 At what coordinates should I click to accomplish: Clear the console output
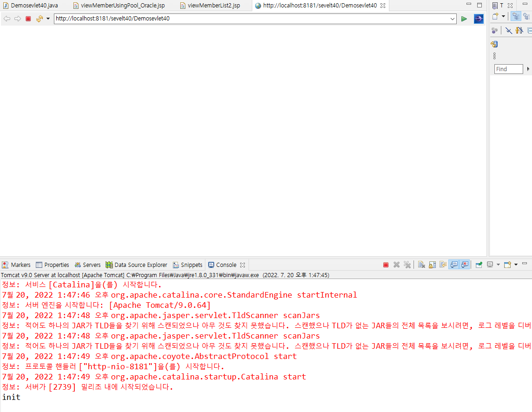pos(421,265)
